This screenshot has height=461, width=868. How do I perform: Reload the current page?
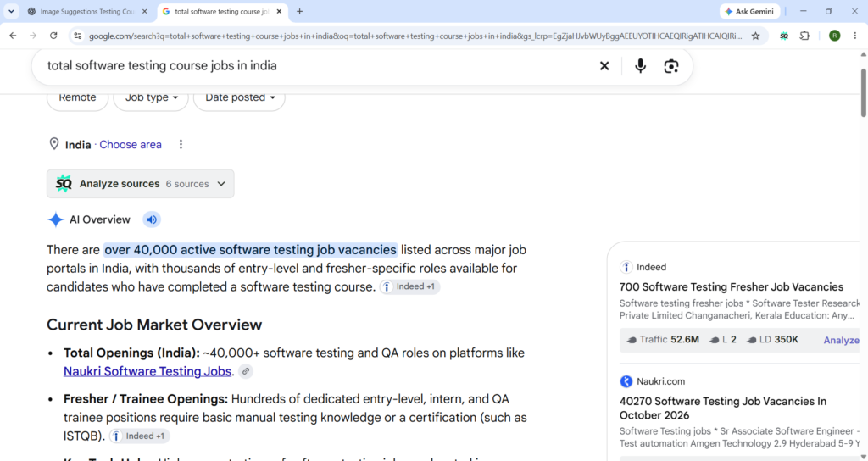pos(53,36)
